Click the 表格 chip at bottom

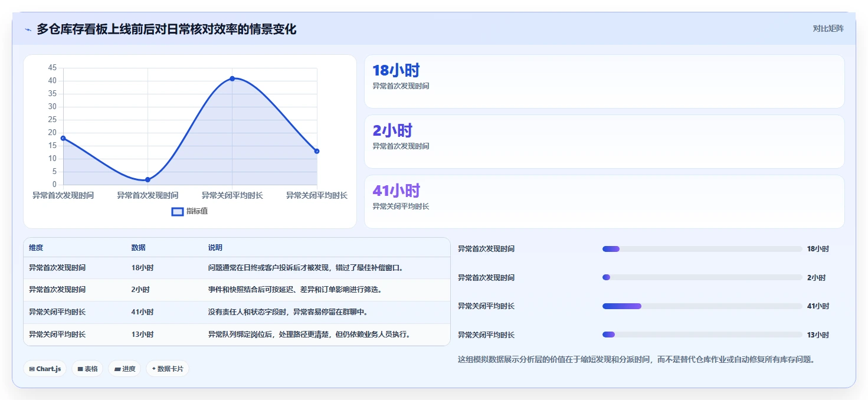(x=87, y=369)
